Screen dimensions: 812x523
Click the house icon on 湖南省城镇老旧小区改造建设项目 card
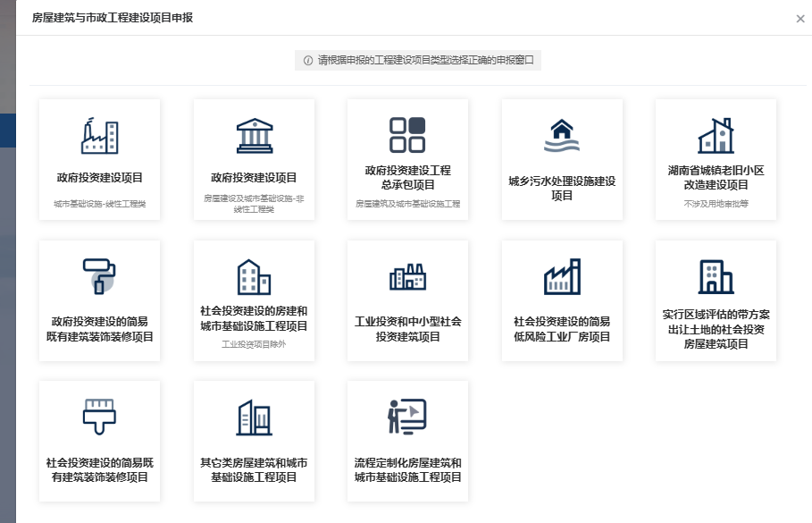click(x=715, y=136)
